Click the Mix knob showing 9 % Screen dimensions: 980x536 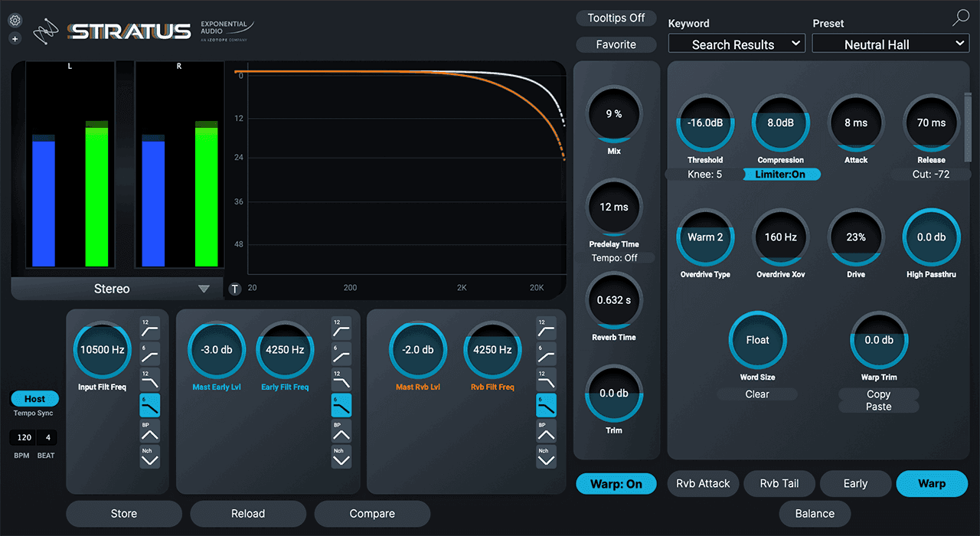[614, 114]
